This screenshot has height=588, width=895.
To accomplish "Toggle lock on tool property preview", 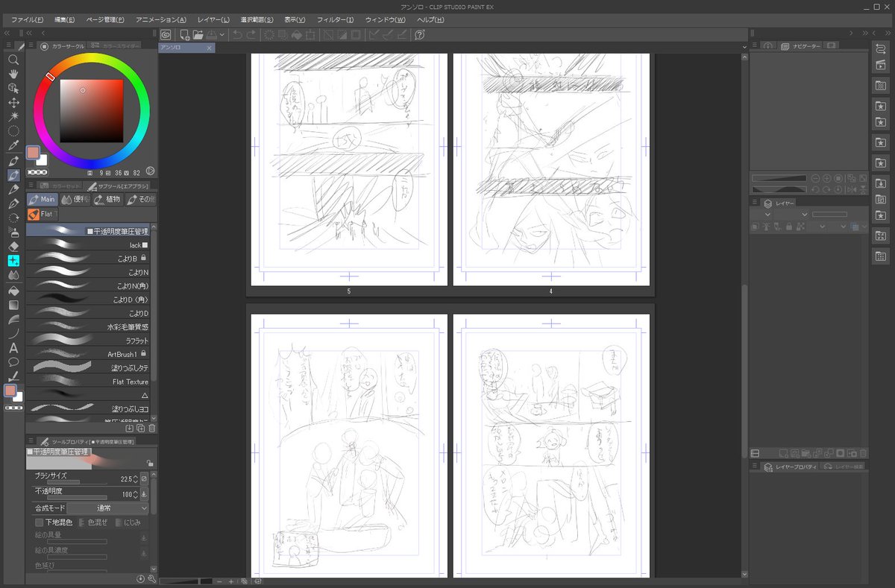I will point(150,463).
